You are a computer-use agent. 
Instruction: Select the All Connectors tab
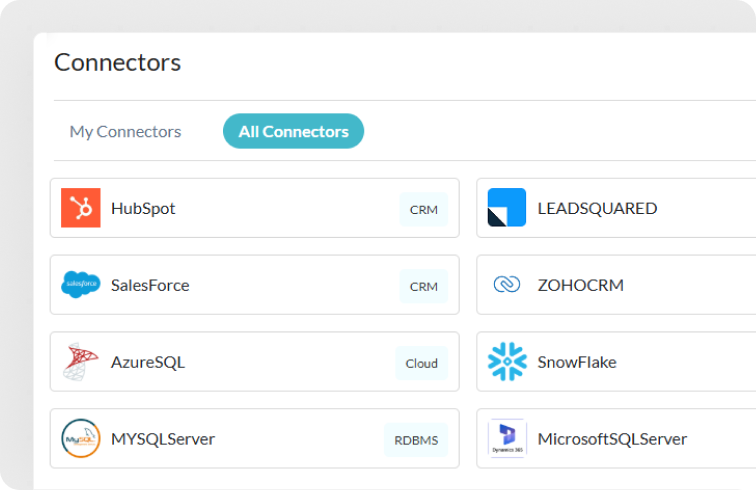point(293,131)
